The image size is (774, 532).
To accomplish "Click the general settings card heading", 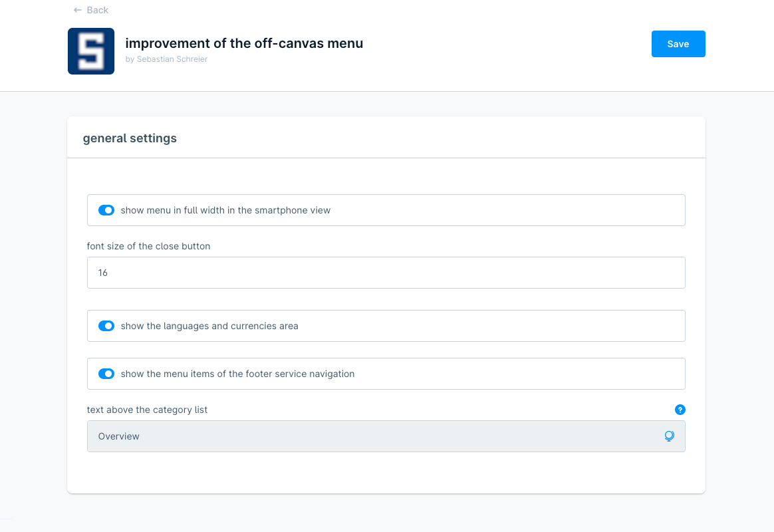I will pyautogui.click(x=130, y=138).
